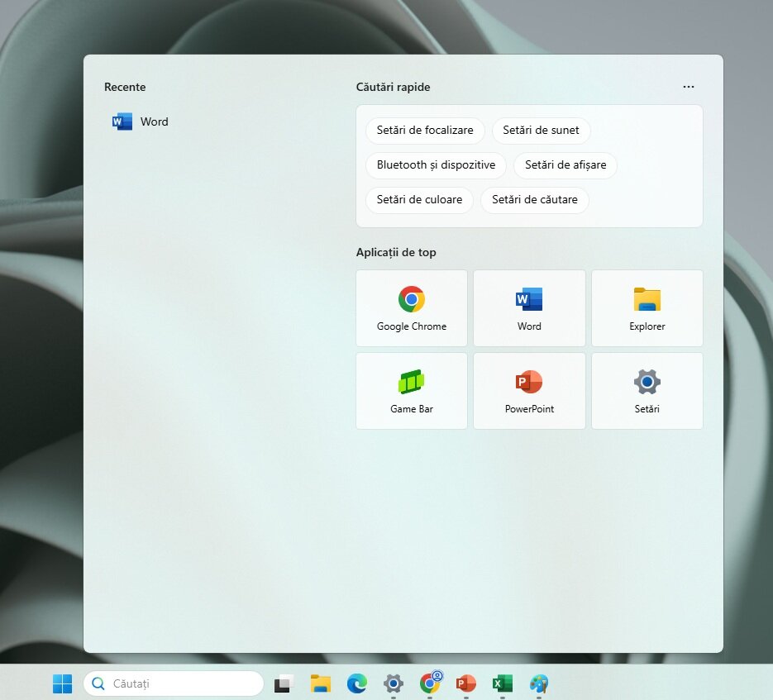Launch PowerPoint from top apps grid
This screenshot has height=700, width=773.
529,390
